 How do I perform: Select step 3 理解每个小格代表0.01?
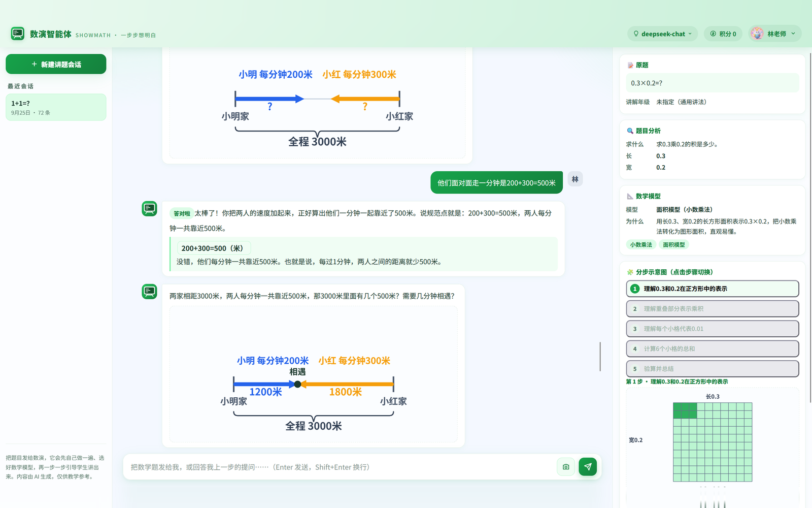(713, 329)
